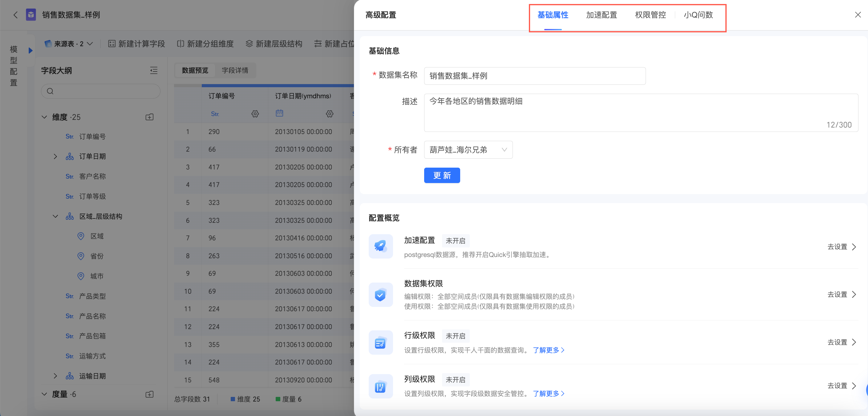Click the 数据集名称 input field
The height and width of the screenshot is (416, 868).
tap(535, 76)
